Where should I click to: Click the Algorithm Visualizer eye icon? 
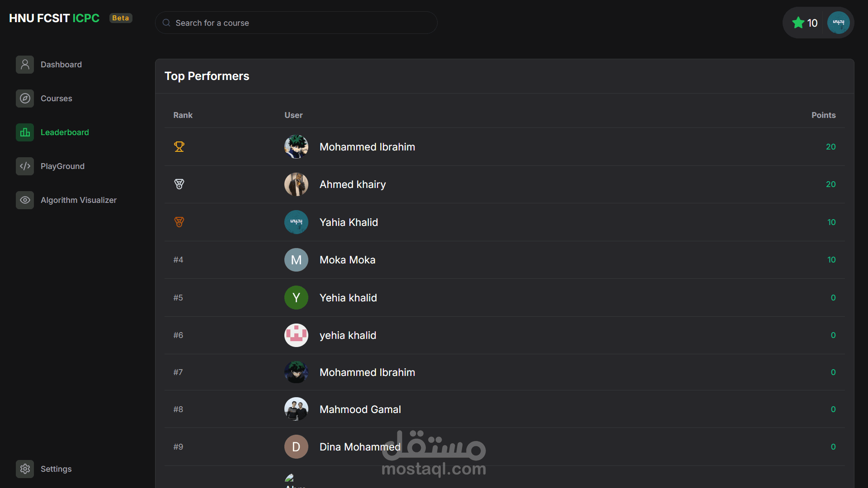tap(25, 200)
